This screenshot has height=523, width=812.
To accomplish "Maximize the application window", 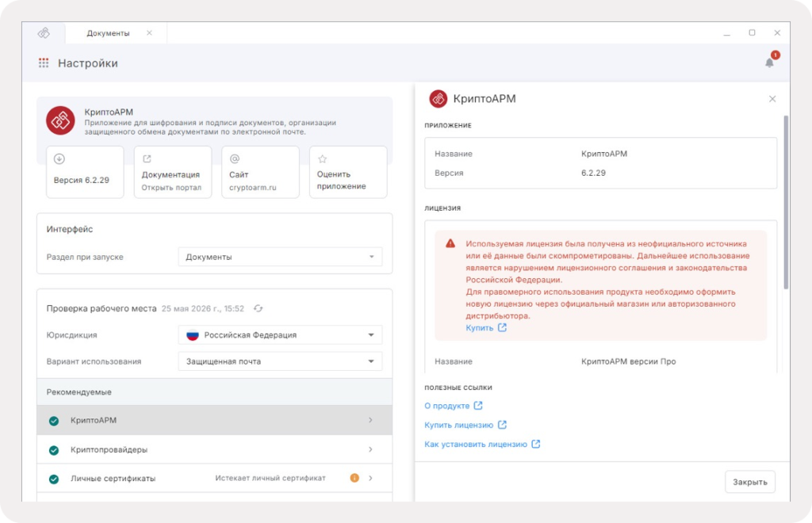I will [x=752, y=32].
